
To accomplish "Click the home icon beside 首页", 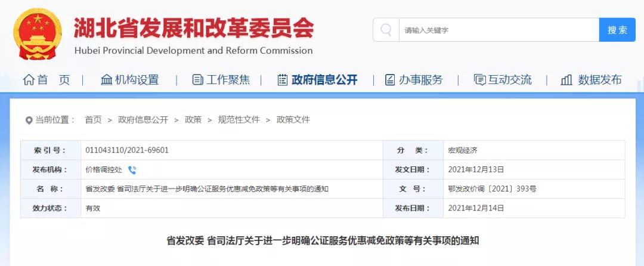I will pos(29,80).
